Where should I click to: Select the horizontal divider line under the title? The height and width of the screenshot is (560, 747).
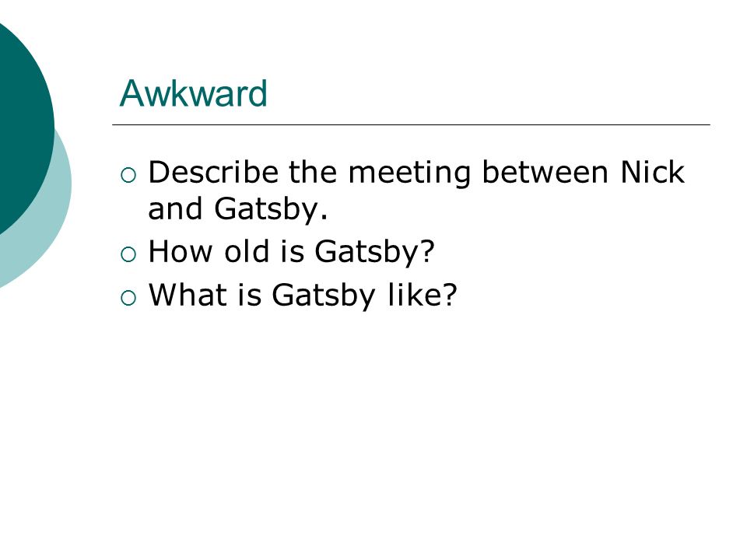pyautogui.click(x=411, y=124)
